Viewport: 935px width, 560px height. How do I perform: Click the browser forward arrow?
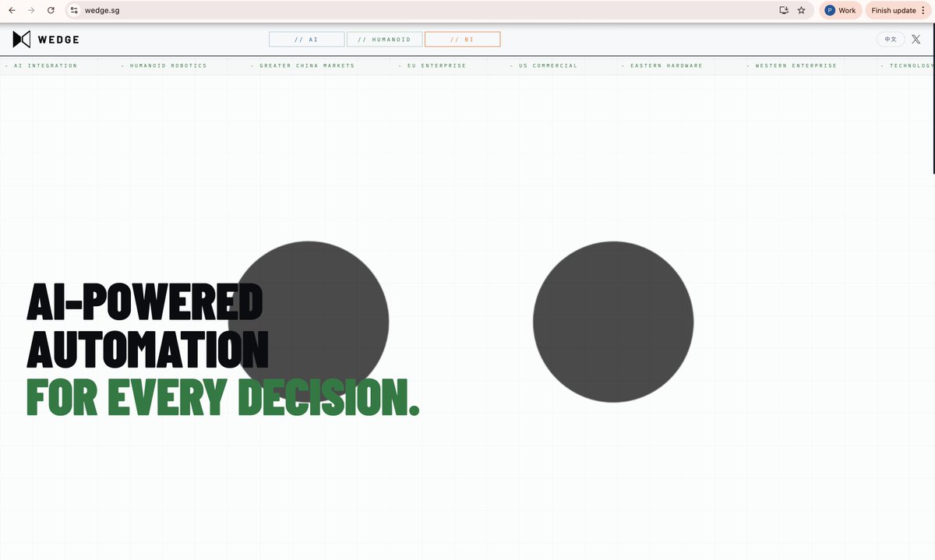tap(31, 10)
